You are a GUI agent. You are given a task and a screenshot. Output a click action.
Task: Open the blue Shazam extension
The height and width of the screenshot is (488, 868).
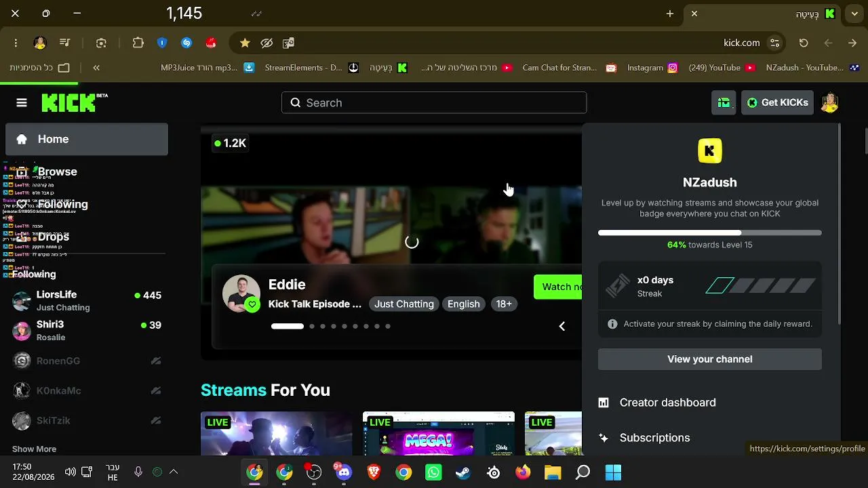click(x=186, y=43)
